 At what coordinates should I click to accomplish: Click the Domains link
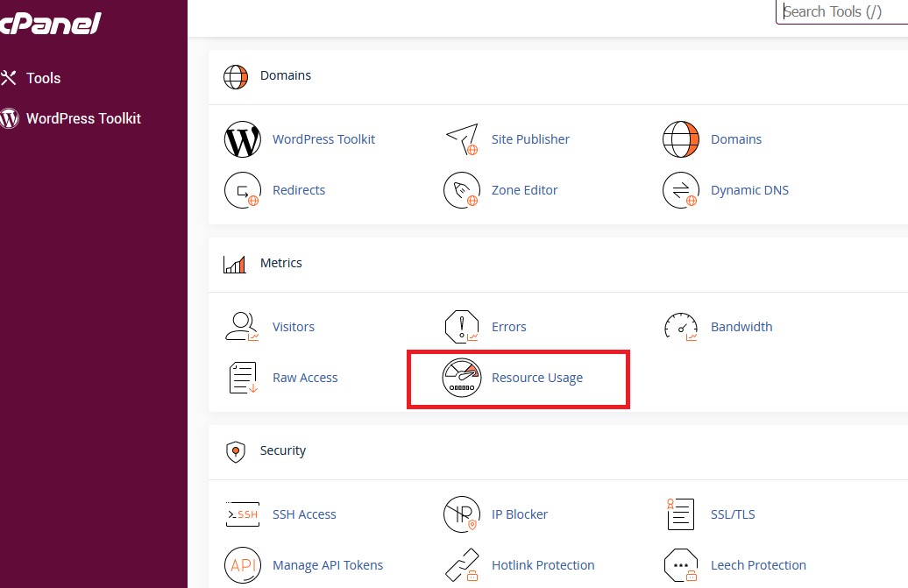click(736, 139)
